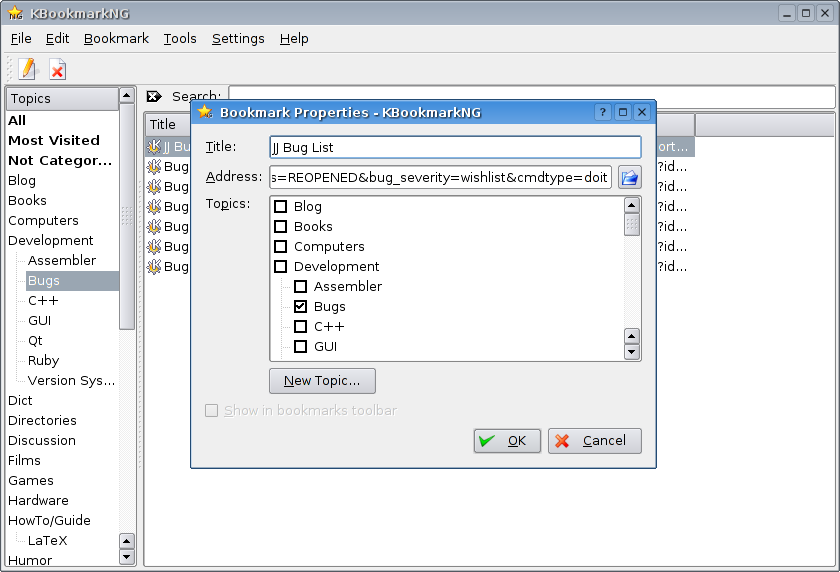This screenshot has height=572, width=840.
Task: Select Ruby subtopic in sidebar
Action: click(x=43, y=360)
